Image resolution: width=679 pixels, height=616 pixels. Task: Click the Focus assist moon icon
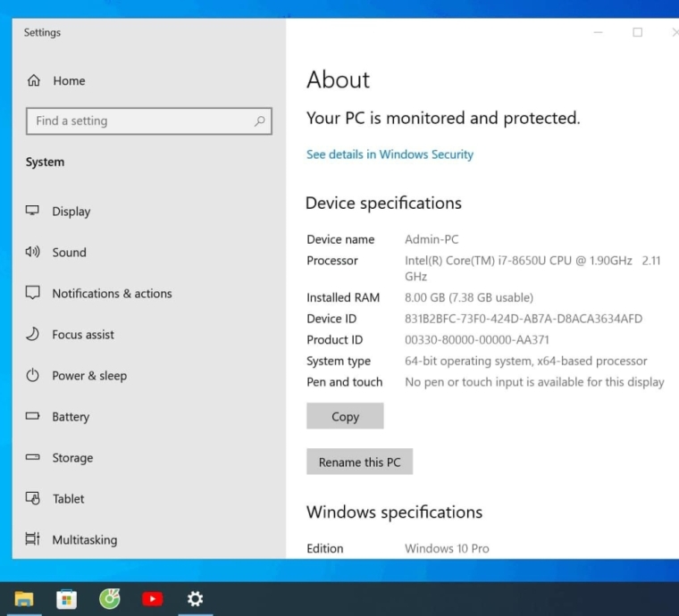click(32, 334)
